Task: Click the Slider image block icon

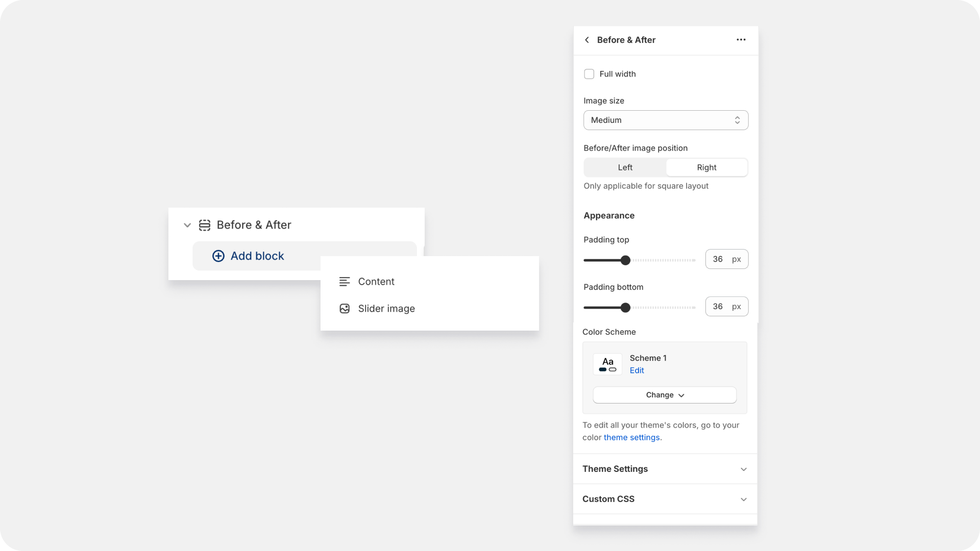Action: point(345,309)
